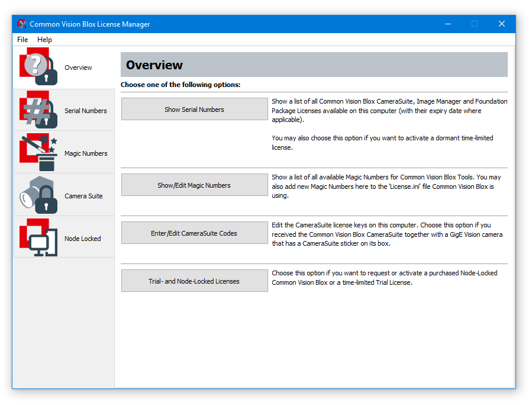Navigate to the Node Locked sidebar label
The image size is (532, 405).
82,239
